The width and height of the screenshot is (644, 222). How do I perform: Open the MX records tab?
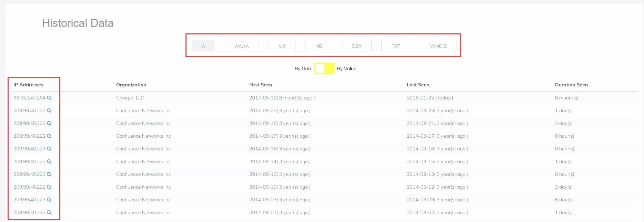(x=282, y=46)
